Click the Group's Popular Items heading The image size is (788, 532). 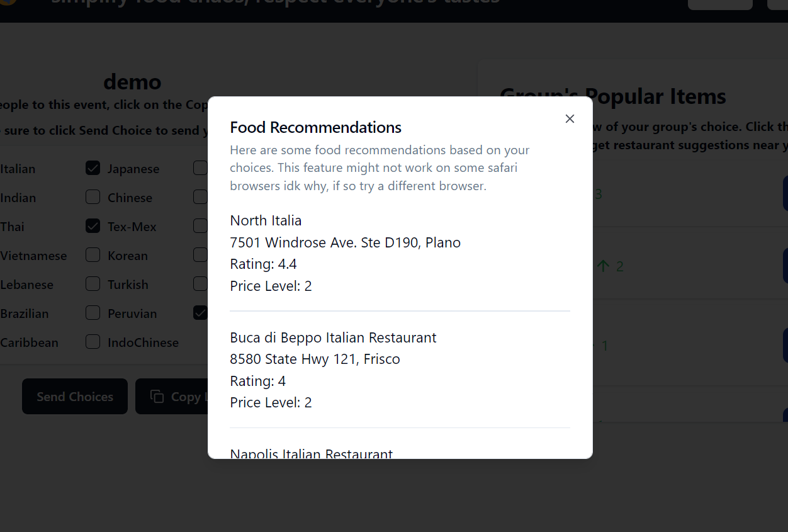click(613, 96)
